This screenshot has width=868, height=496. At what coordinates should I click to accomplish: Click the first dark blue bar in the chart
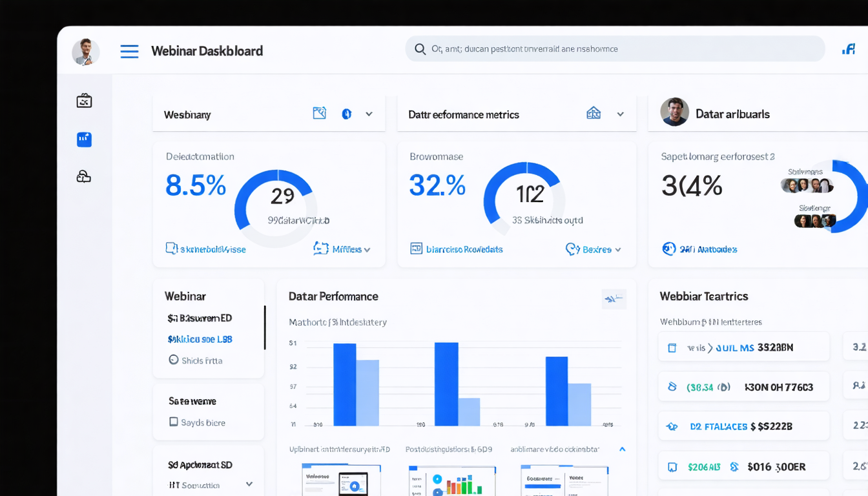pyautogui.click(x=345, y=384)
